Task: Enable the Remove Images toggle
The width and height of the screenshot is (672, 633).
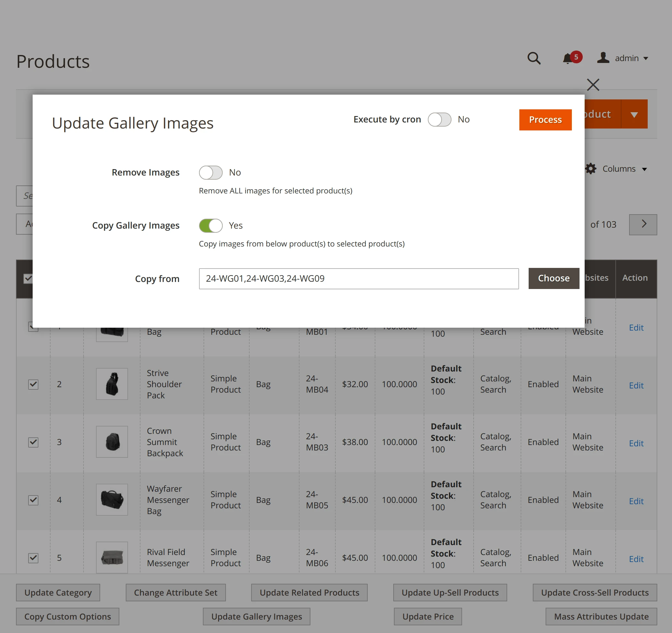Action: click(x=210, y=172)
